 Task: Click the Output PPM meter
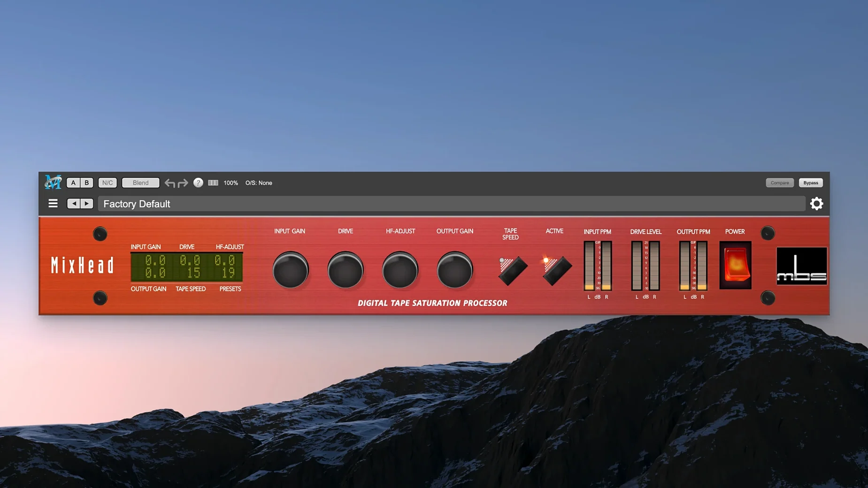click(693, 266)
